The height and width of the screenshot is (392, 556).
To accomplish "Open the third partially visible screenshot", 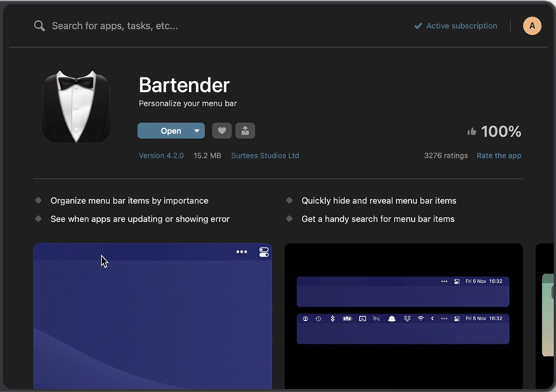I will pyautogui.click(x=545, y=316).
